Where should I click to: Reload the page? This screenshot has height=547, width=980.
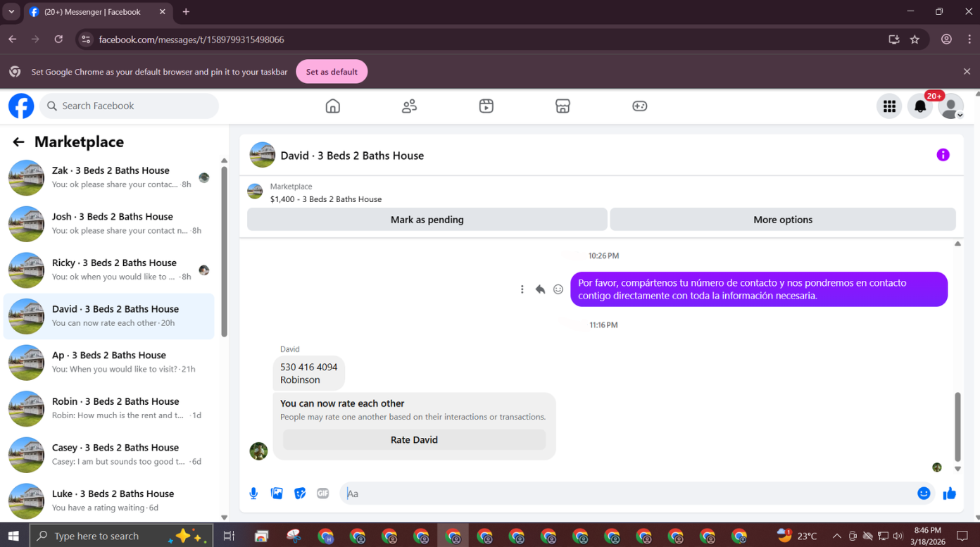(x=58, y=39)
